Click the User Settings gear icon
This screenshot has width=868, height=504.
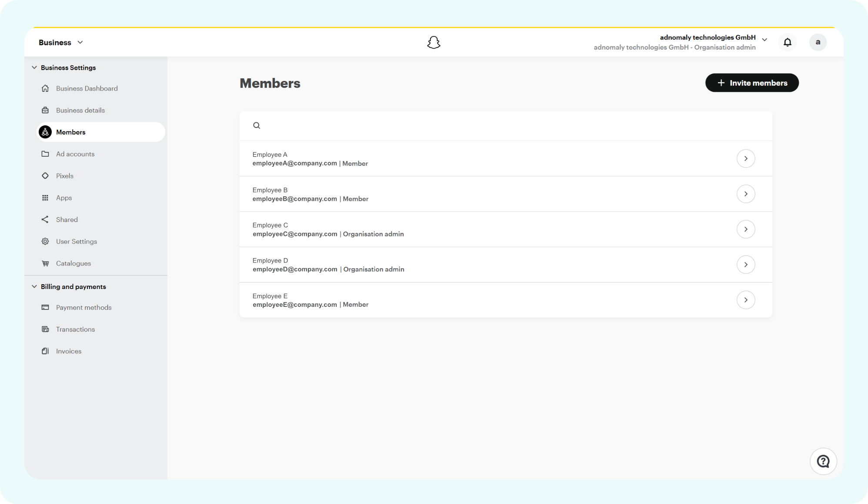pyautogui.click(x=45, y=241)
